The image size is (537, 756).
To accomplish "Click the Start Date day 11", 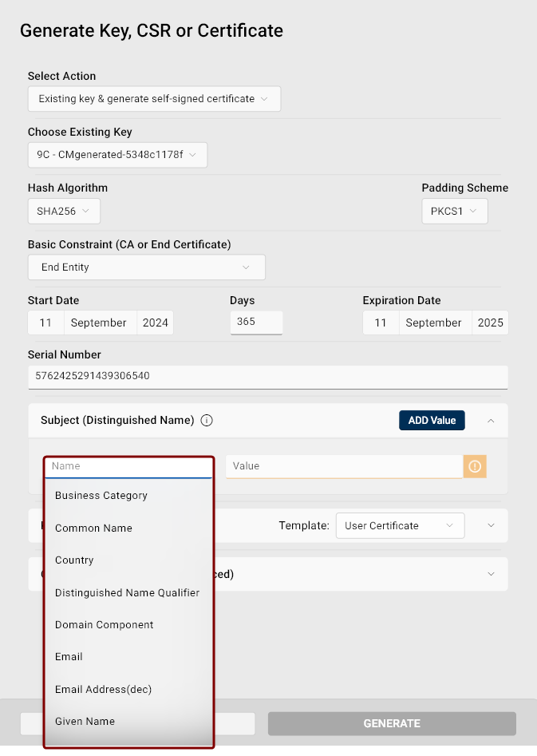I will tap(45, 323).
